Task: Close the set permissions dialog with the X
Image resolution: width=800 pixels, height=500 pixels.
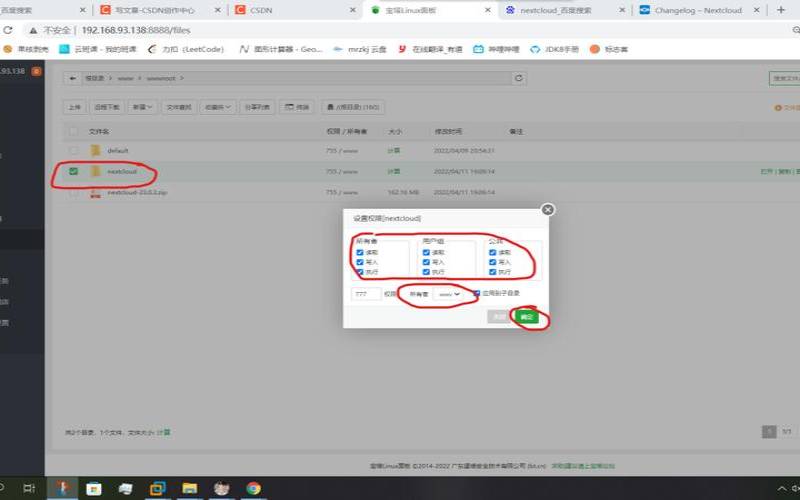Action: click(x=547, y=210)
